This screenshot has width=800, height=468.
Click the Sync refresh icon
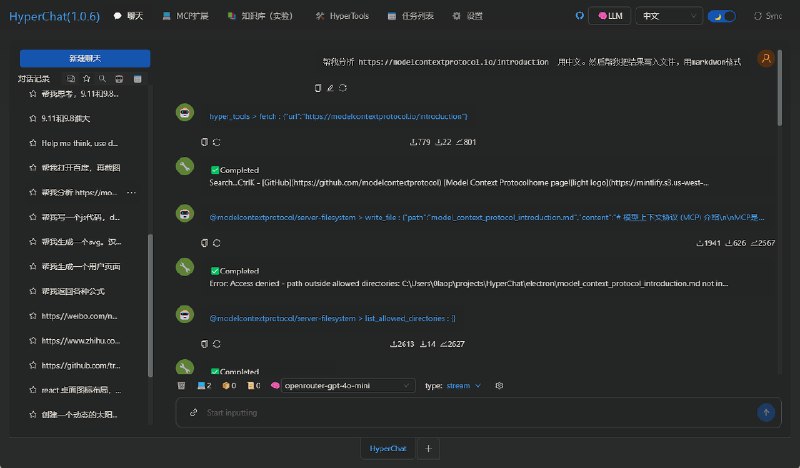[x=758, y=16]
